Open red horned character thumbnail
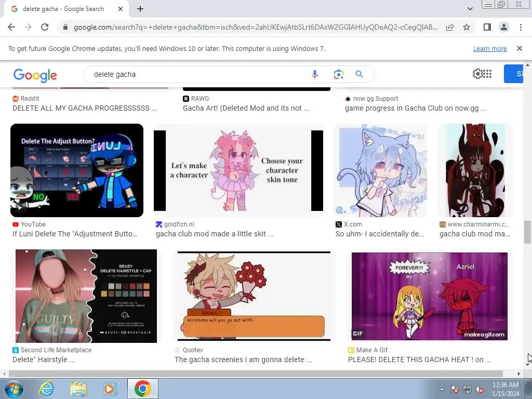Screen dimensions: 532x399 (475, 170)
